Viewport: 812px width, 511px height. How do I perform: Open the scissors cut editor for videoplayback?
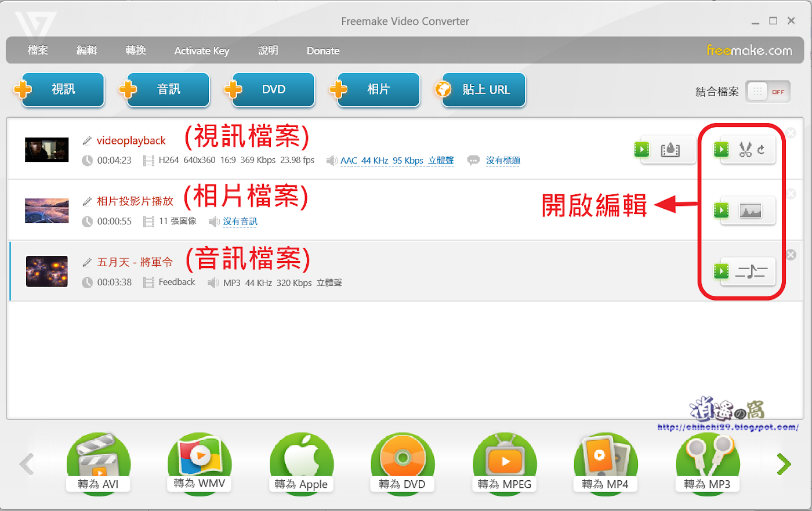coord(745,150)
